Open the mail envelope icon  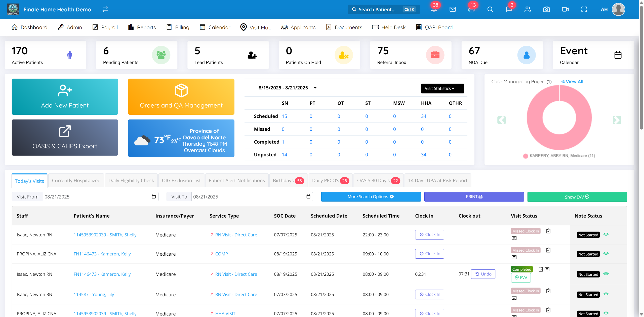coord(453,10)
